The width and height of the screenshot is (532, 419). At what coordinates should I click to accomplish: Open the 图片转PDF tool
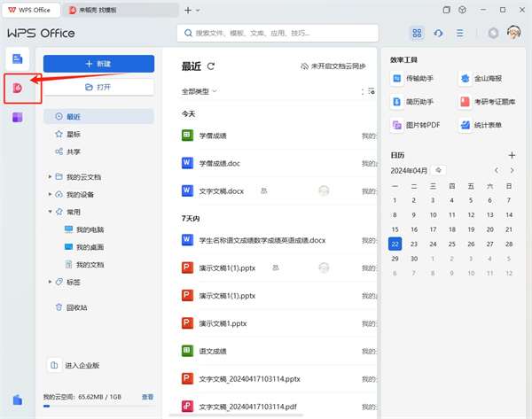point(415,125)
